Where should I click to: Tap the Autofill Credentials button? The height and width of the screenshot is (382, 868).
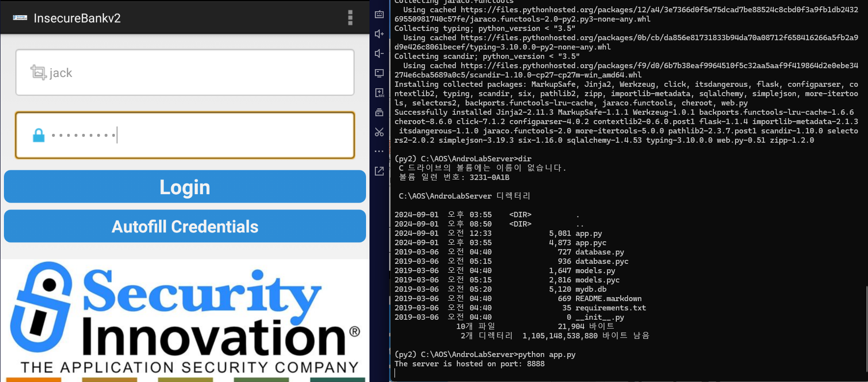[x=185, y=226]
